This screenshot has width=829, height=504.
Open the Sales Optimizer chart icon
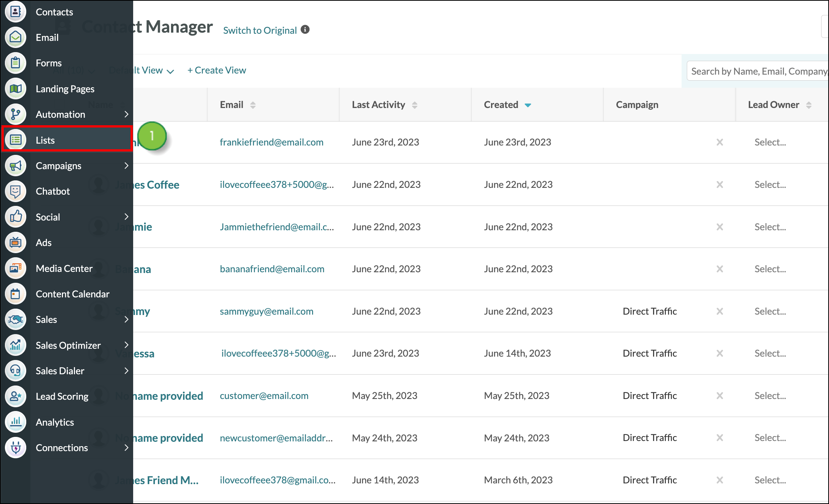point(15,345)
